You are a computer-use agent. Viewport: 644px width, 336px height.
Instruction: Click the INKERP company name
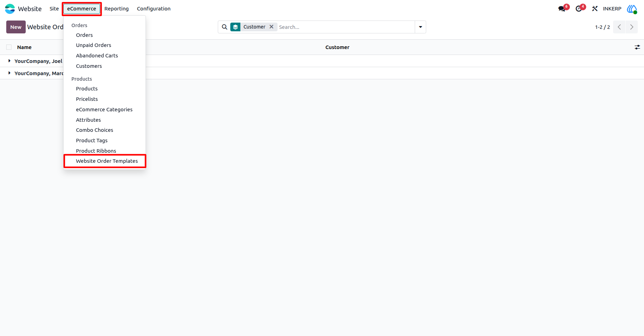pos(612,9)
